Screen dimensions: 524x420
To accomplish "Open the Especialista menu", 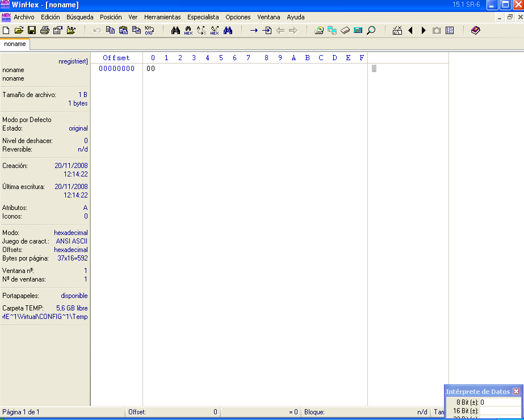I will pos(203,17).
